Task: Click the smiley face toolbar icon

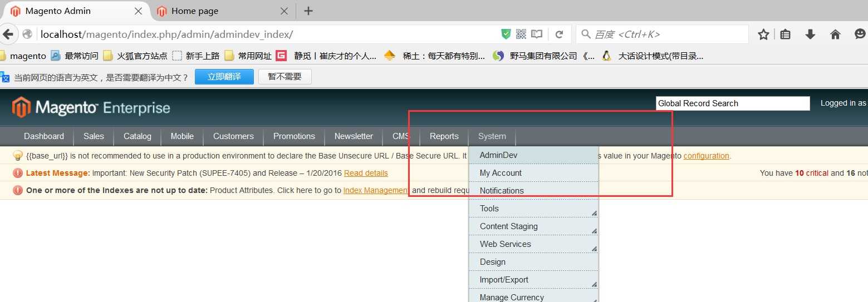Action: tap(860, 34)
